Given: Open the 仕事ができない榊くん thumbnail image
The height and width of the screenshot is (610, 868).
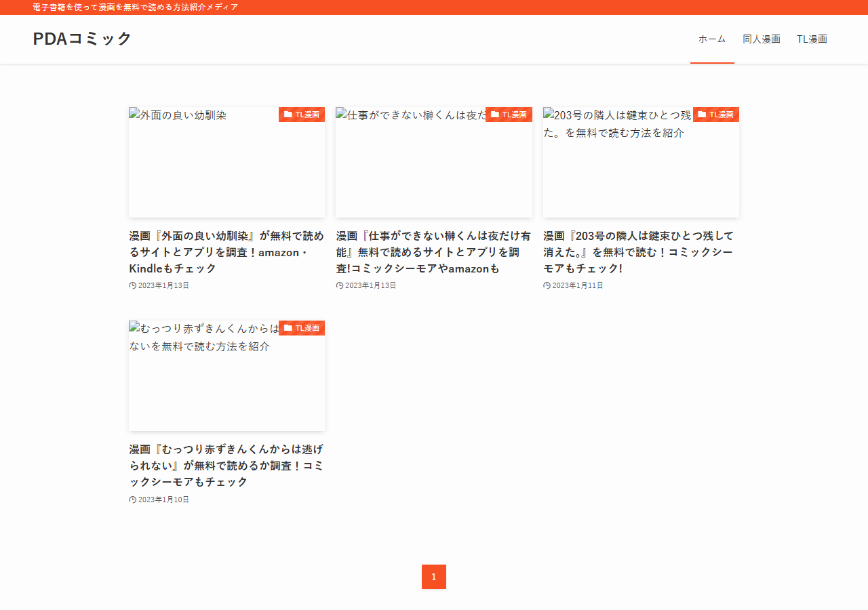Looking at the screenshot, I should point(434,162).
